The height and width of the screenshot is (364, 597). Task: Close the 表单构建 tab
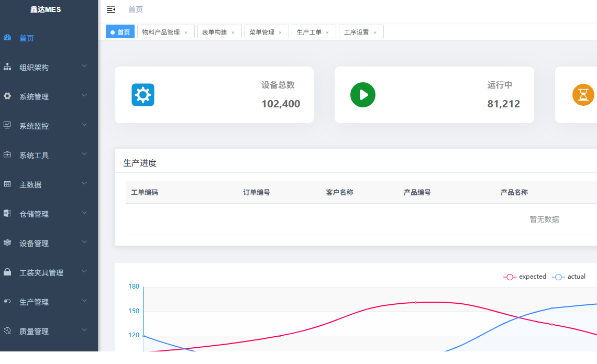click(x=233, y=32)
